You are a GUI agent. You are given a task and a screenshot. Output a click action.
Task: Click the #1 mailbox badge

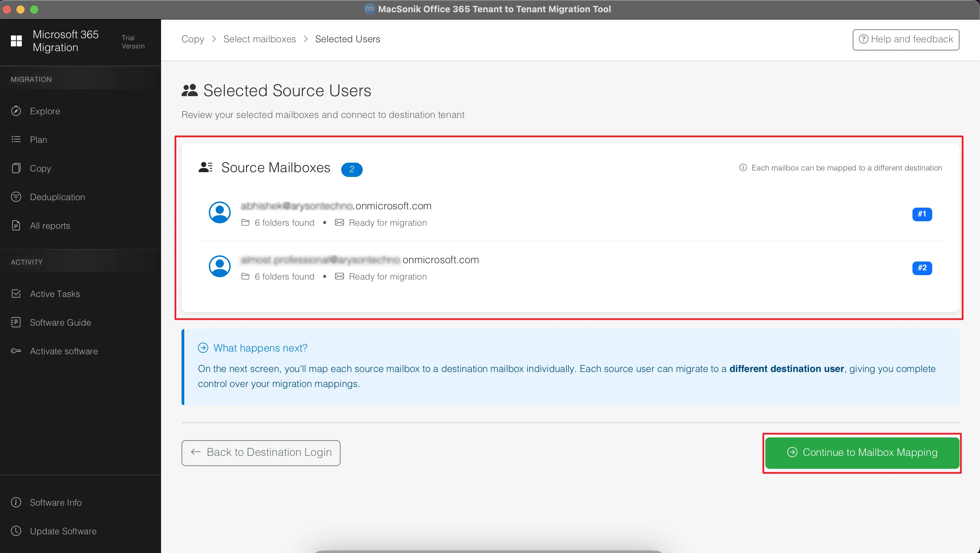(x=922, y=214)
